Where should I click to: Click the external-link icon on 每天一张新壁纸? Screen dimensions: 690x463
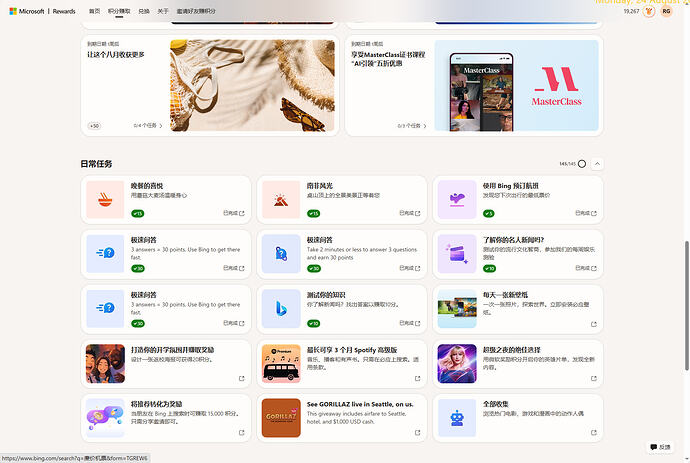[594, 324]
